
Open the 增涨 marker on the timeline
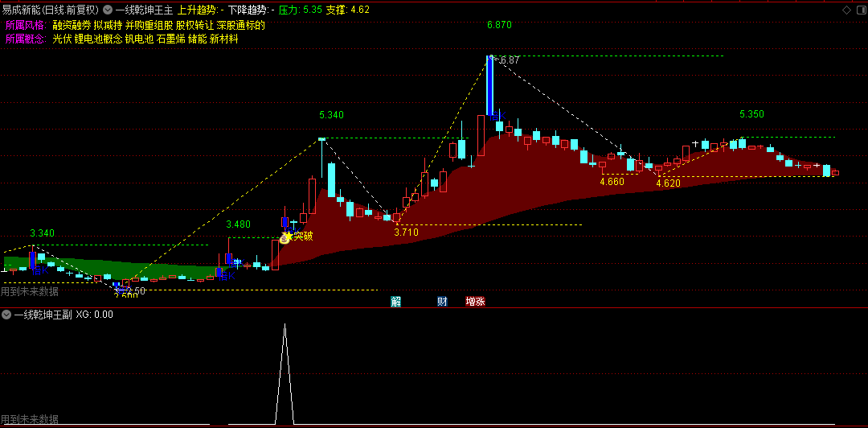click(x=475, y=302)
